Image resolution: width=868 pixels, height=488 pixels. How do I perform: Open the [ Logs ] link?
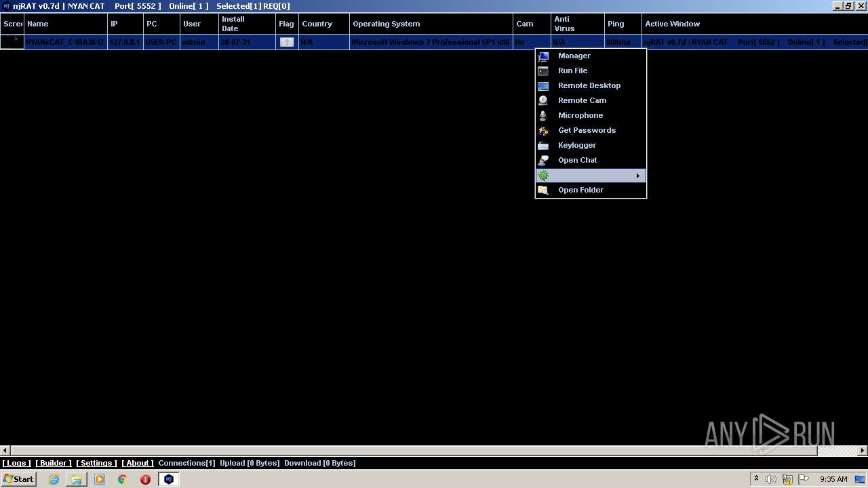tap(16, 464)
